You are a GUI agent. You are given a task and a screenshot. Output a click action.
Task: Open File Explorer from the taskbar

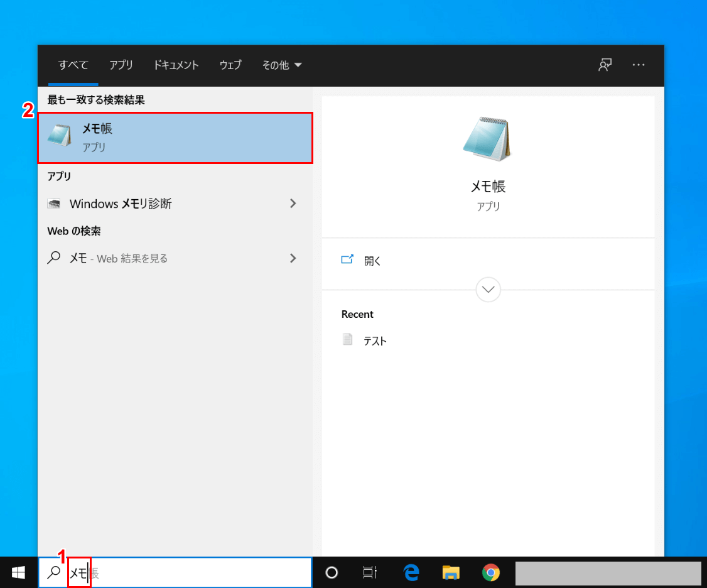tap(450, 573)
